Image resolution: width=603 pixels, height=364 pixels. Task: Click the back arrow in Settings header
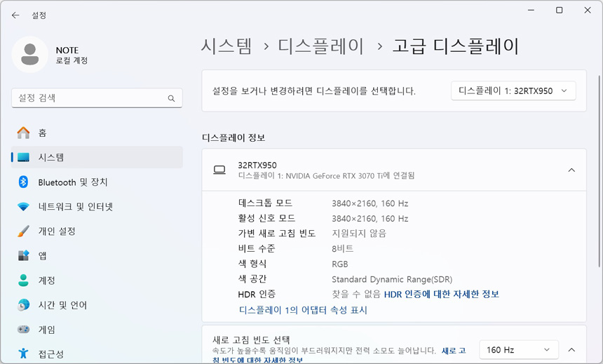point(15,15)
